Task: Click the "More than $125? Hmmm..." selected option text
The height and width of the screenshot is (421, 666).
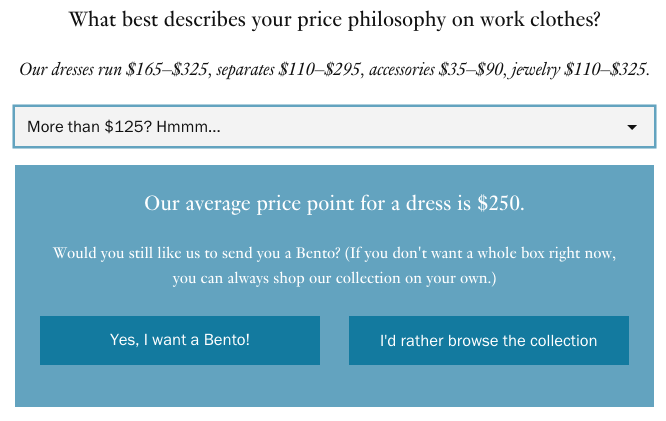Action: pos(124,127)
